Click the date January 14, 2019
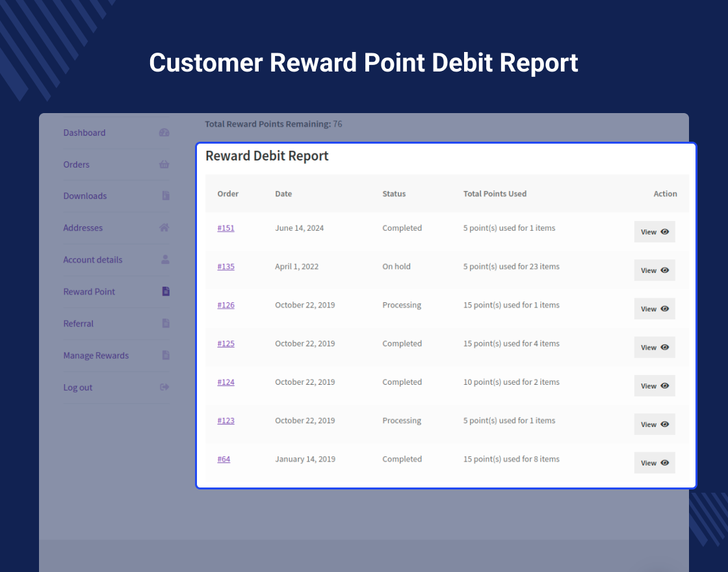 coord(305,459)
